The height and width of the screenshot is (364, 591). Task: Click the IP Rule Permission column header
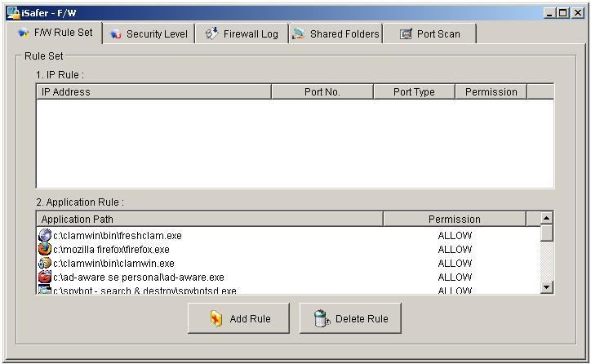[491, 92]
